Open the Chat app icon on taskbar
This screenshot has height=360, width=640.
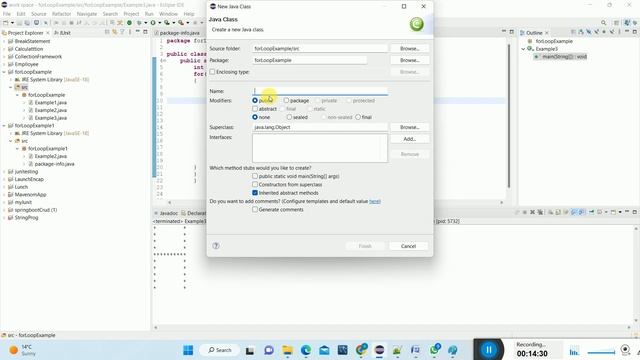(x=269, y=350)
